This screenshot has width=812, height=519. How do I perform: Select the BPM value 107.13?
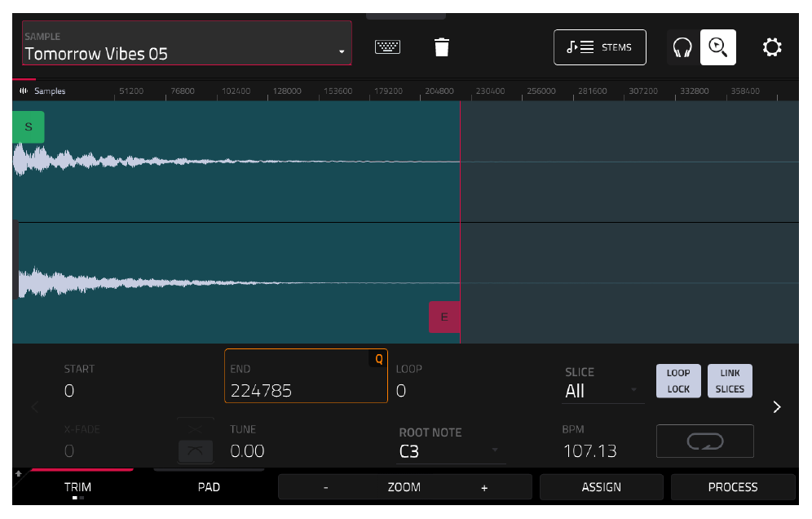click(x=589, y=451)
